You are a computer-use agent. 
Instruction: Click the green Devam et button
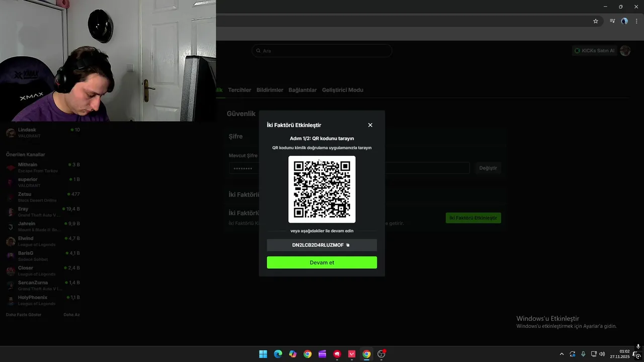[322, 262]
